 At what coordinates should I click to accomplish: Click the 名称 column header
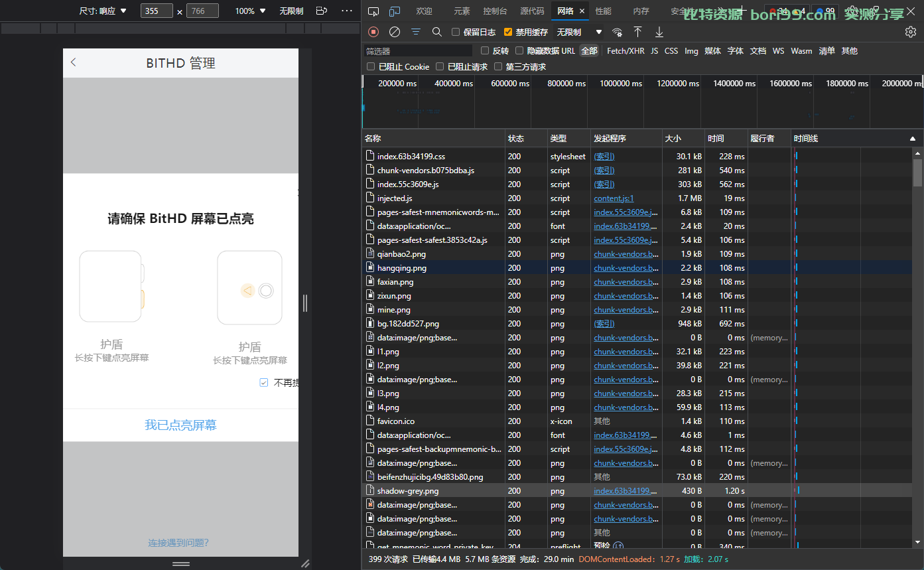click(x=434, y=139)
